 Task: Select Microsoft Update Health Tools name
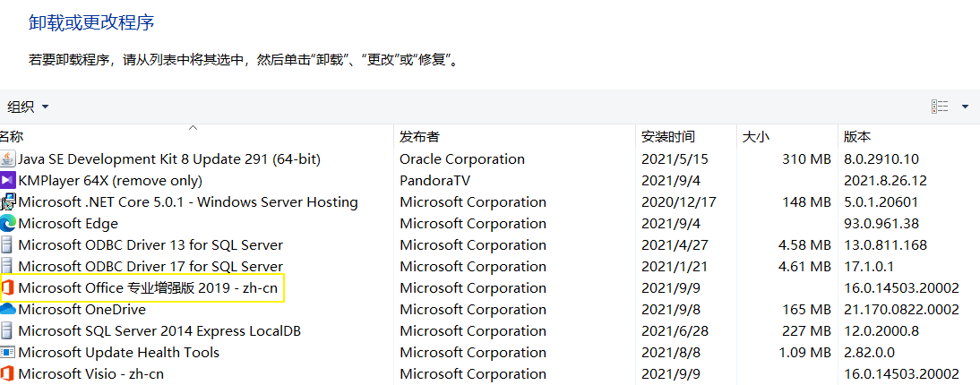point(119,352)
